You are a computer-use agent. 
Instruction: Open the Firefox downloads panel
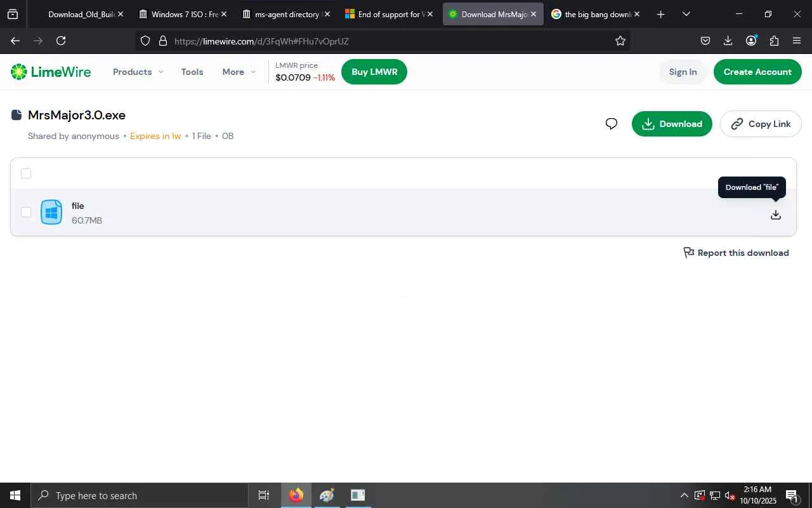(728, 41)
